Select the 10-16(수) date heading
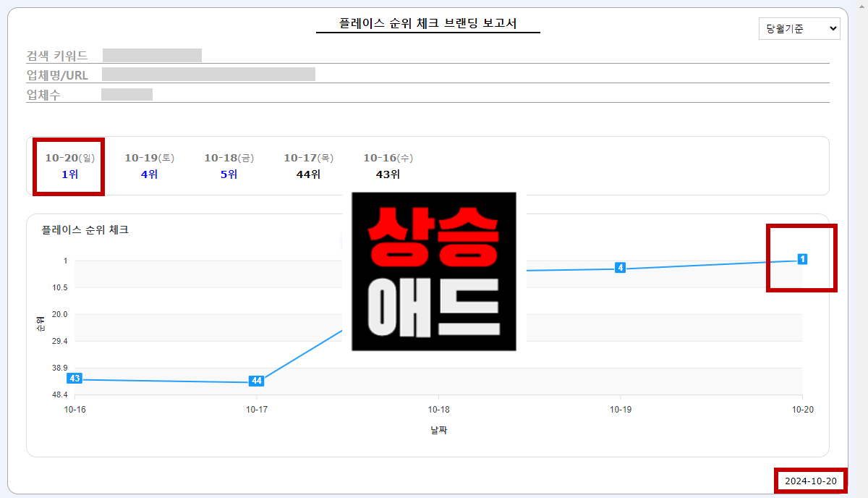Image resolution: width=868 pixels, height=498 pixels. click(388, 158)
